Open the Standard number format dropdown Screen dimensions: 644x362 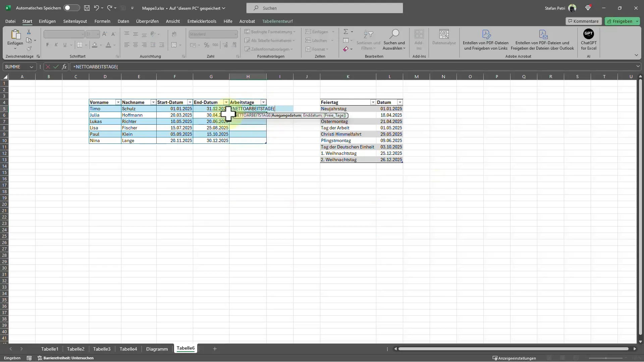(235, 34)
